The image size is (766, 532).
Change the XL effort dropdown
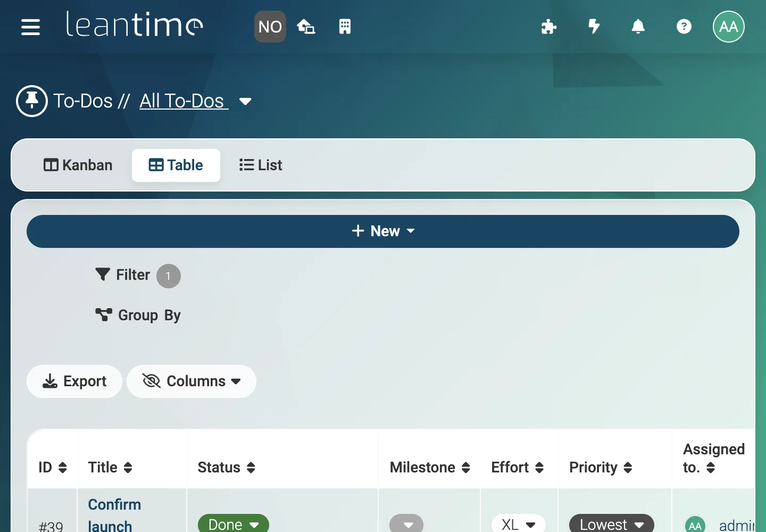click(519, 524)
